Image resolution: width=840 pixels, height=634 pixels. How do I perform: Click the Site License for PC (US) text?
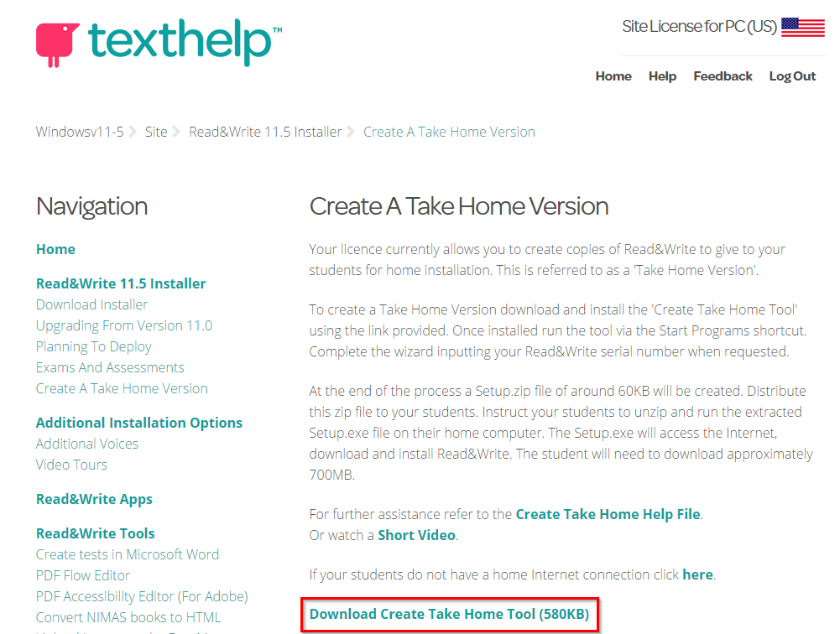tap(699, 26)
